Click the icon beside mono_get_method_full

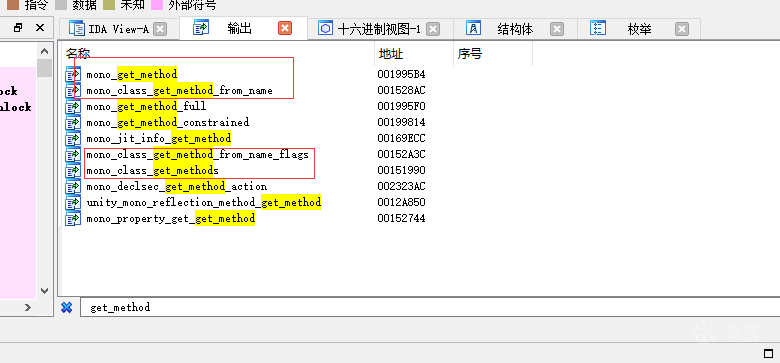click(x=73, y=107)
